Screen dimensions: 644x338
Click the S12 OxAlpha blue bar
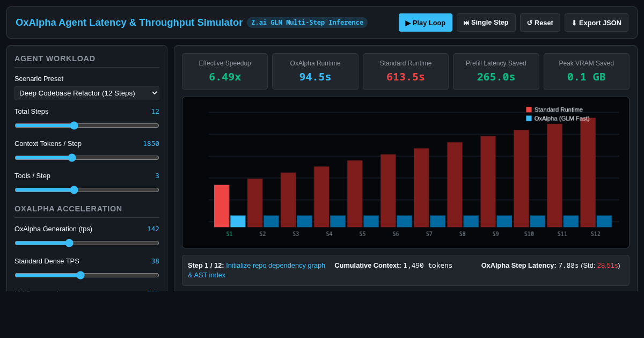[604, 221]
